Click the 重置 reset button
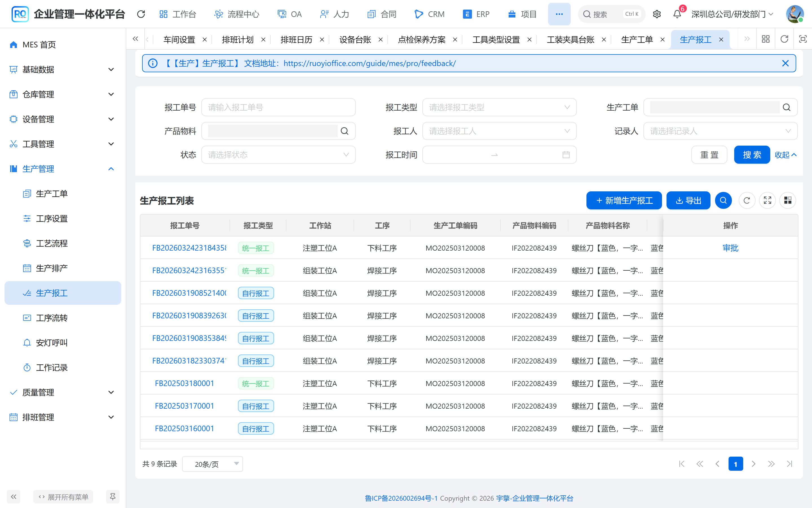 tap(709, 155)
